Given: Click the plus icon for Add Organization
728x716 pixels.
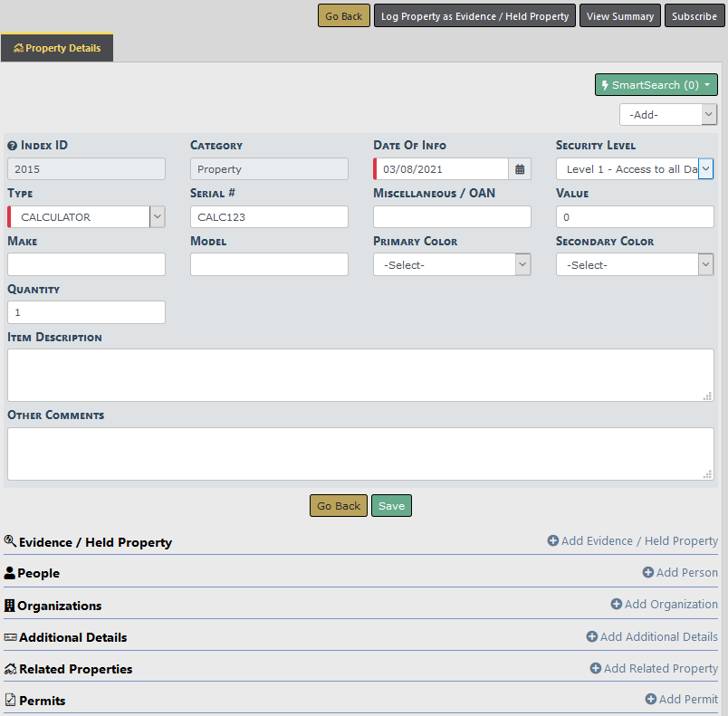Looking at the screenshot, I should click(x=616, y=605).
